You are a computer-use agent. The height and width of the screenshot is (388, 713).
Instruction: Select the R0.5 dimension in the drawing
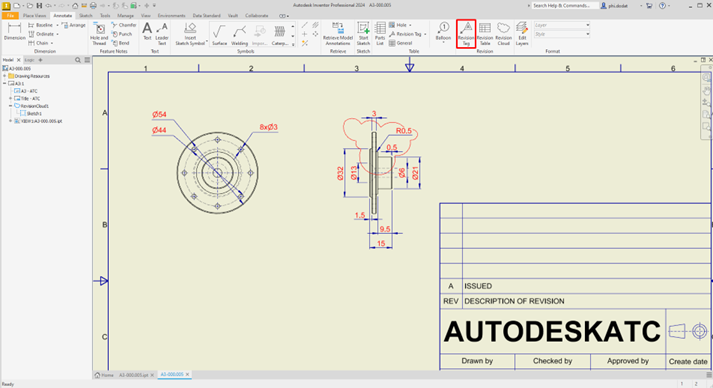tap(404, 131)
